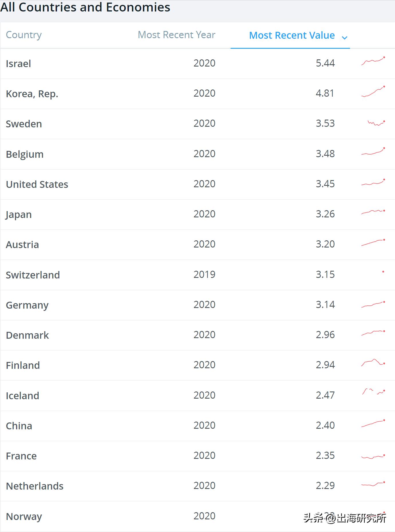Select the Finland sparkline chart
The image size is (395, 532).
click(373, 363)
